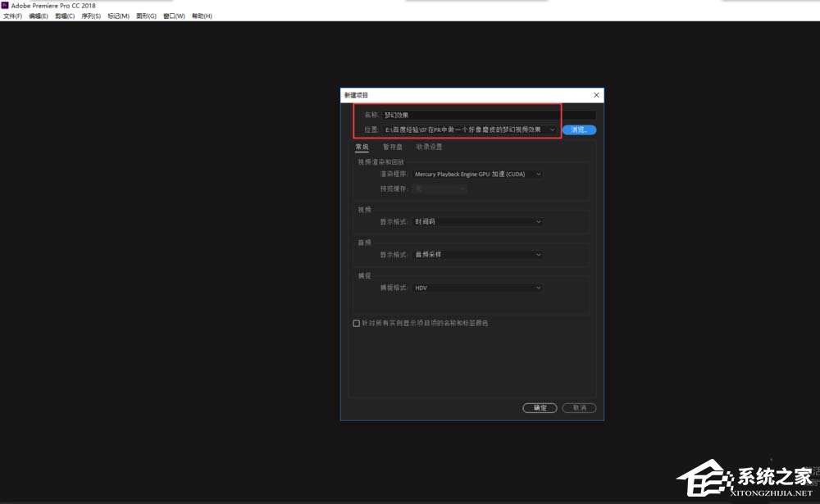Confirm with the 确定 button

click(x=540, y=408)
